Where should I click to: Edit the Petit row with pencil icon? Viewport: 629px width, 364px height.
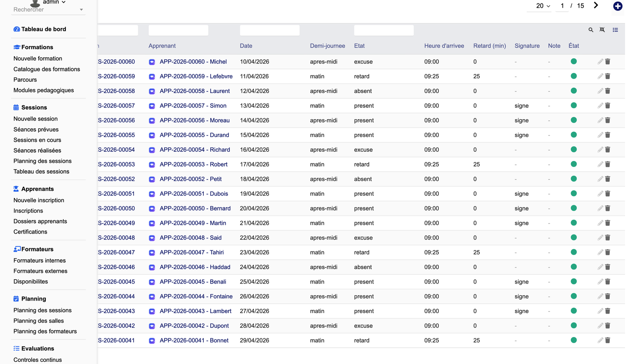click(x=600, y=179)
